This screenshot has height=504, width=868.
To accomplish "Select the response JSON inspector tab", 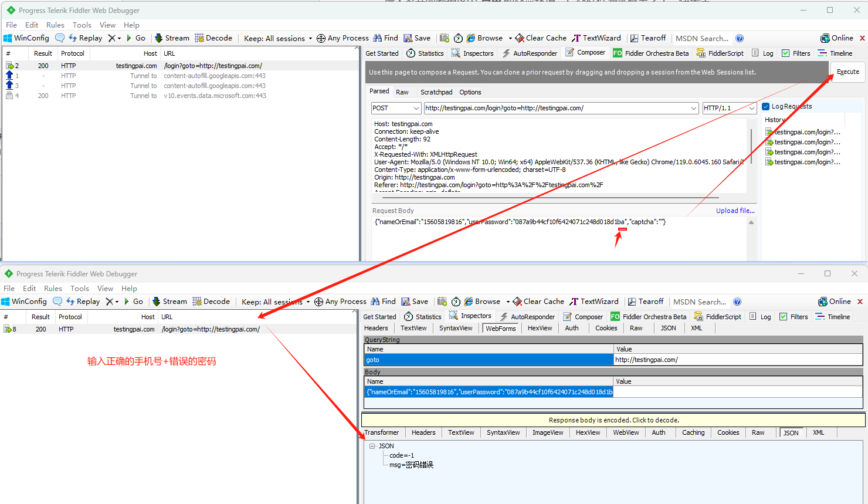I will tap(791, 433).
